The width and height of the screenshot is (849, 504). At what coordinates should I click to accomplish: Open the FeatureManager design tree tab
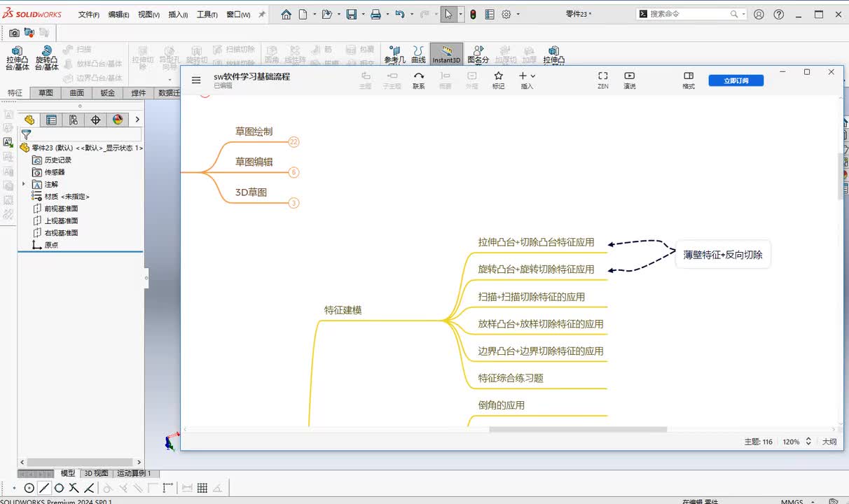click(x=29, y=120)
